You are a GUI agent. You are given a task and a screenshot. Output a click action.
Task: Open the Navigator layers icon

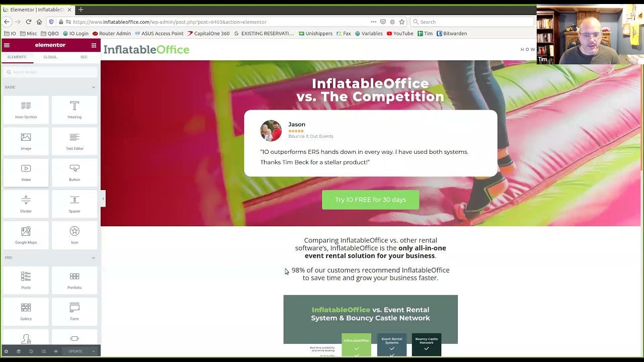pos(19,351)
